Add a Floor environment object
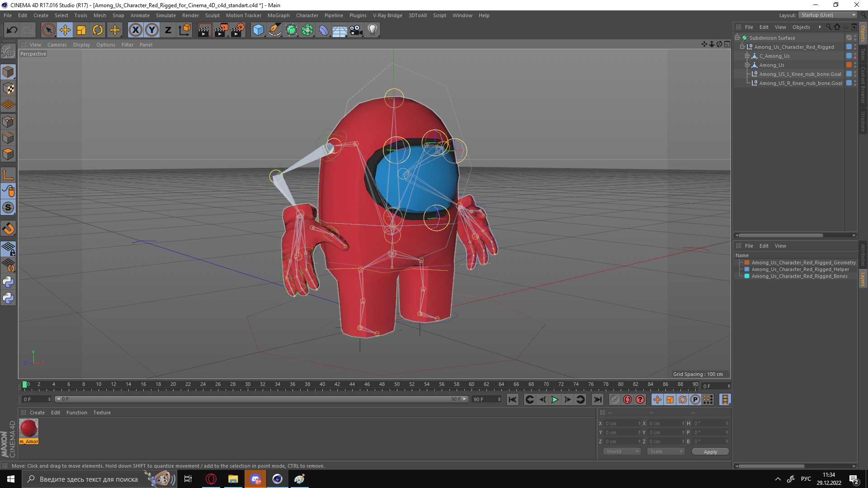This screenshot has width=868, height=488. [340, 30]
